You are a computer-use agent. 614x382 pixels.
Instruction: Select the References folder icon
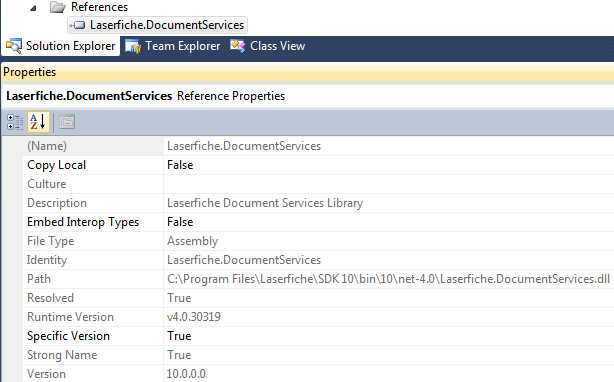tap(58, 7)
